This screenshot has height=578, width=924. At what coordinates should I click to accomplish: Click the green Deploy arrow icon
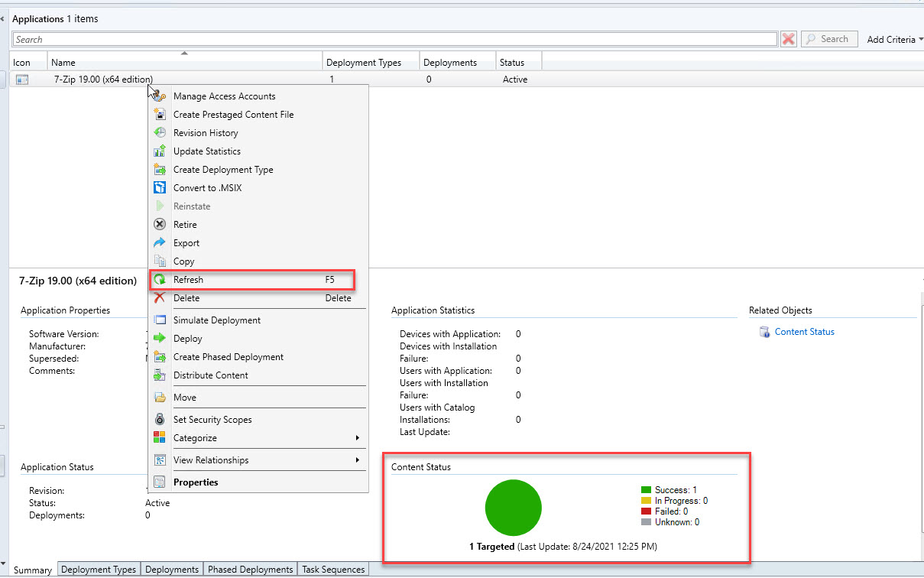[x=159, y=339]
